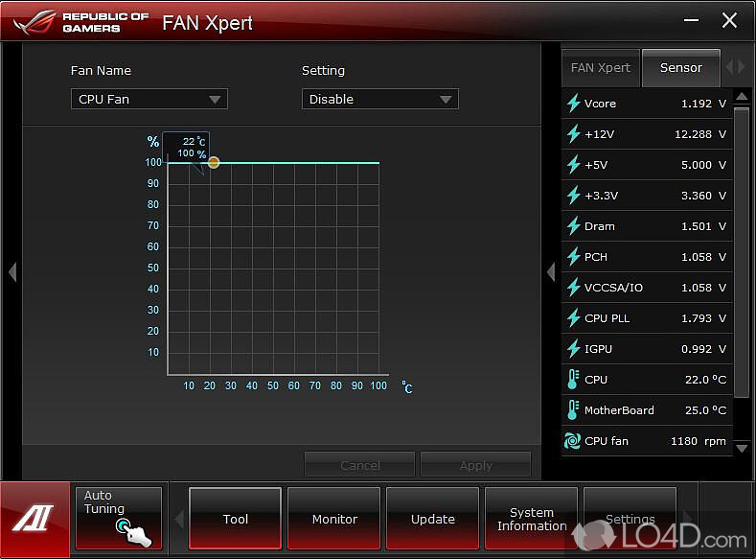Click the sensor list scroll down arrow
Screen dimensions: 756x559
tap(742, 449)
